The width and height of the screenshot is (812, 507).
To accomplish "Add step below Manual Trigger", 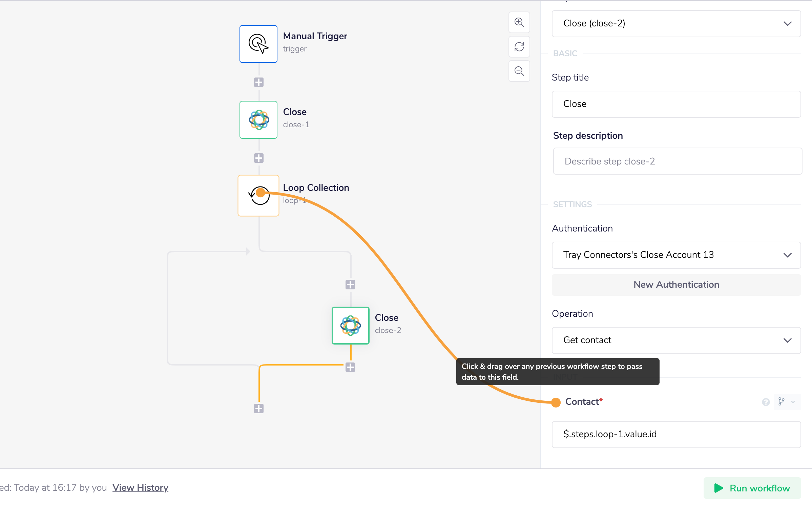I will click(258, 82).
